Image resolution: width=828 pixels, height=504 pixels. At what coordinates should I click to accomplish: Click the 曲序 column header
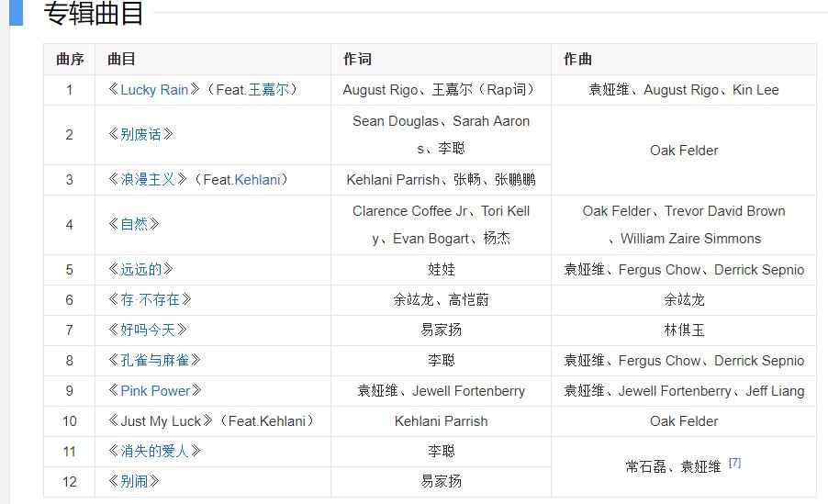pos(69,60)
